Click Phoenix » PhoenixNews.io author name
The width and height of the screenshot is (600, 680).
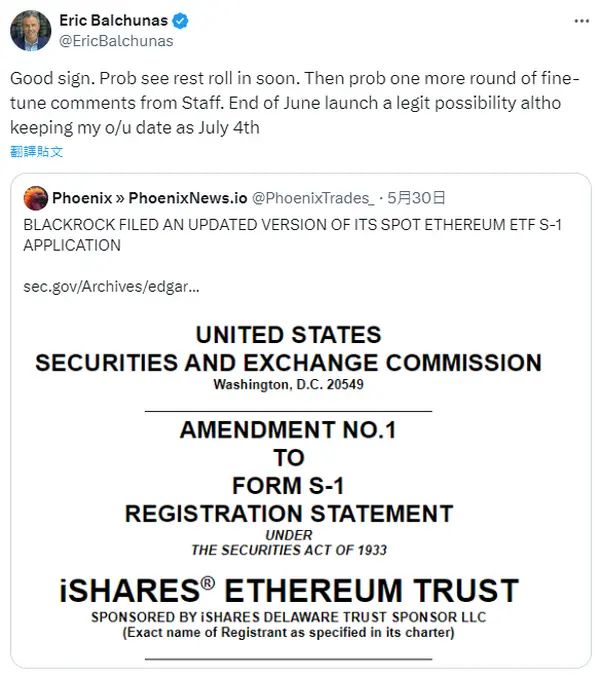click(x=150, y=198)
